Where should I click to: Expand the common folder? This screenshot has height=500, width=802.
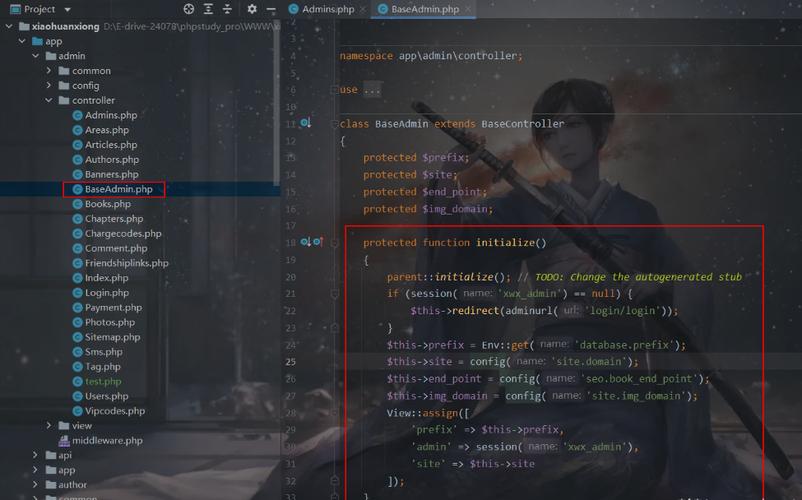coord(49,71)
